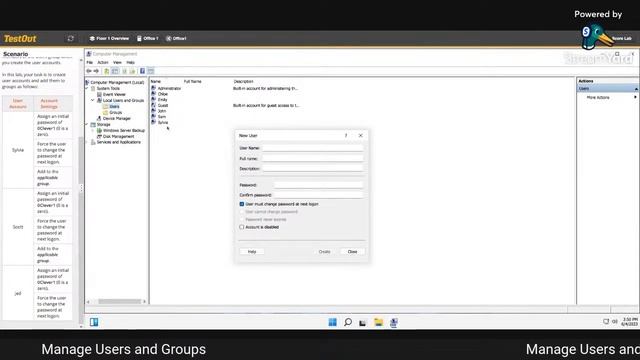Open the Windows Start menu
Viewport: 640px width, 360px height.
click(333, 322)
